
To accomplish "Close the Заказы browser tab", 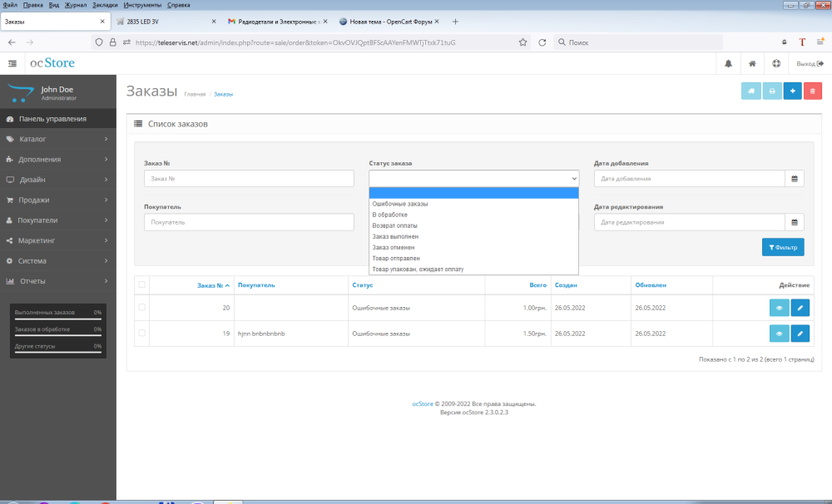I will click(x=102, y=22).
